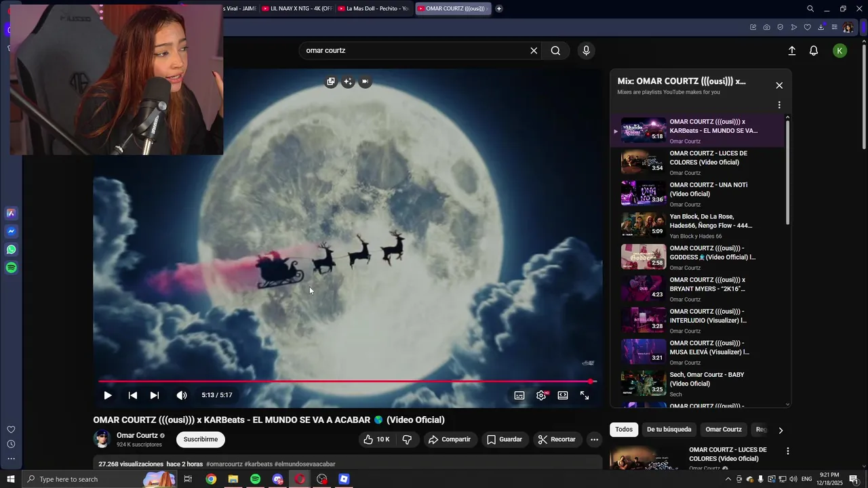The image size is (868, 488).
Task: Switch to 'LIL NAAY X NTG' tab
Action: (296, 9)
